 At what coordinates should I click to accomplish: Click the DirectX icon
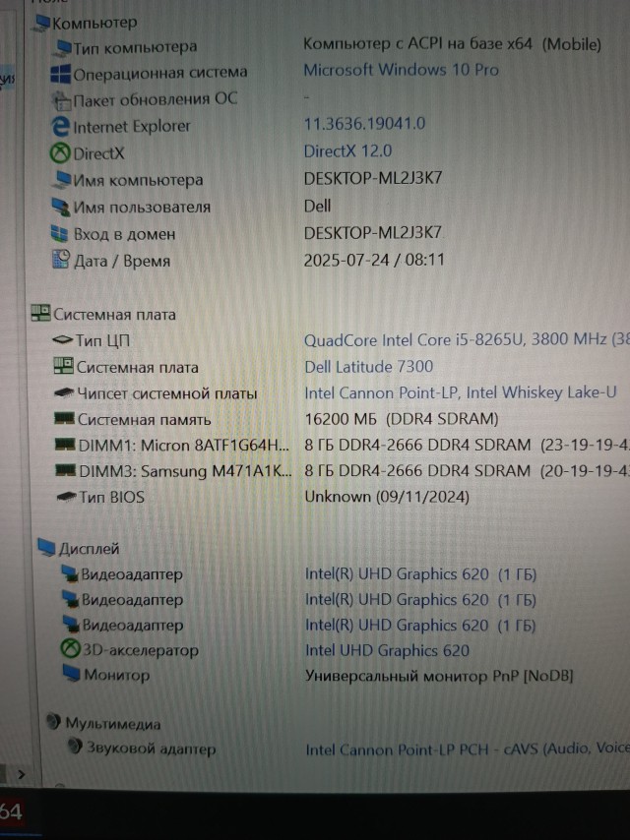tap(60, 153)
